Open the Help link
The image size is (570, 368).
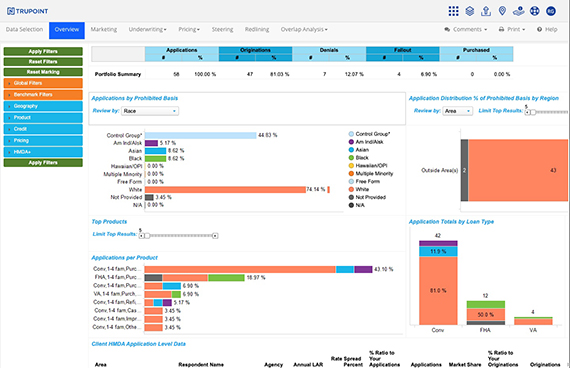547,29
